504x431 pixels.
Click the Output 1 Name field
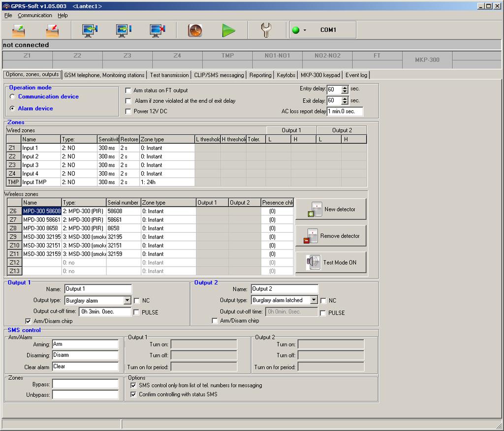click(98, 289)
